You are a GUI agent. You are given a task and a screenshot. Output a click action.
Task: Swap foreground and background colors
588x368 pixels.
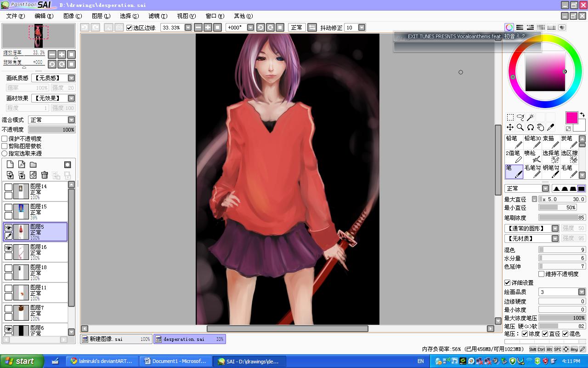pyautogui.click(x=582, y=115)
